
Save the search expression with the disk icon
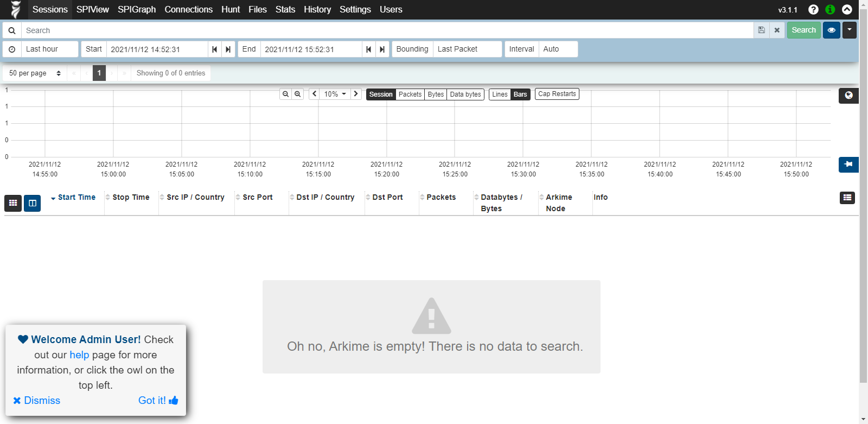point(762,30)
